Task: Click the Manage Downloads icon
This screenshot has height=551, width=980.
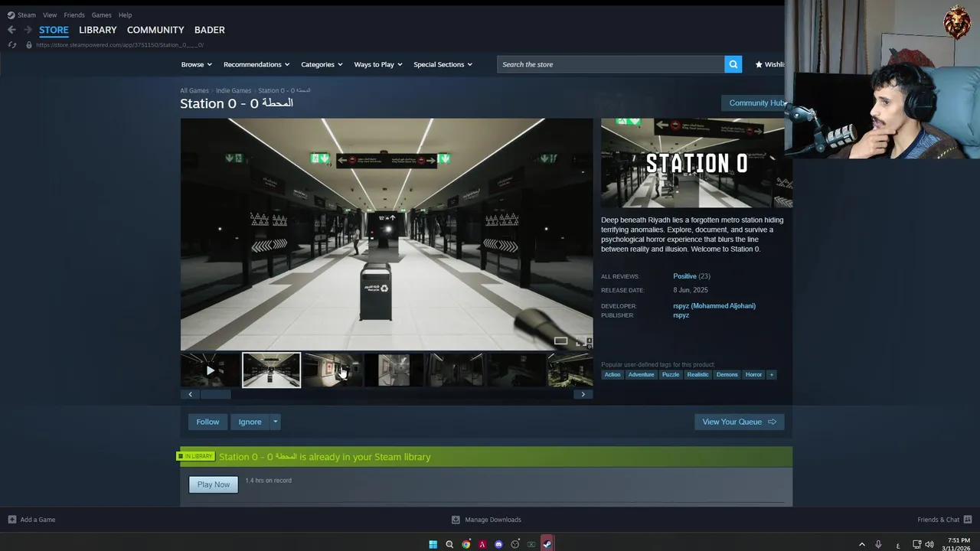Action: pos(456,520)
